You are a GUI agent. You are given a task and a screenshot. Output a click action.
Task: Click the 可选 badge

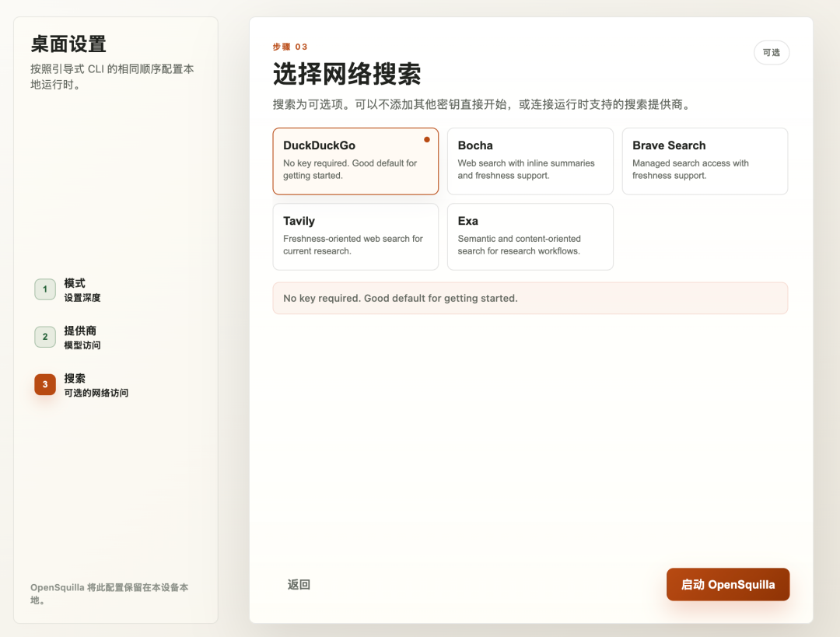tap(772, 53)
